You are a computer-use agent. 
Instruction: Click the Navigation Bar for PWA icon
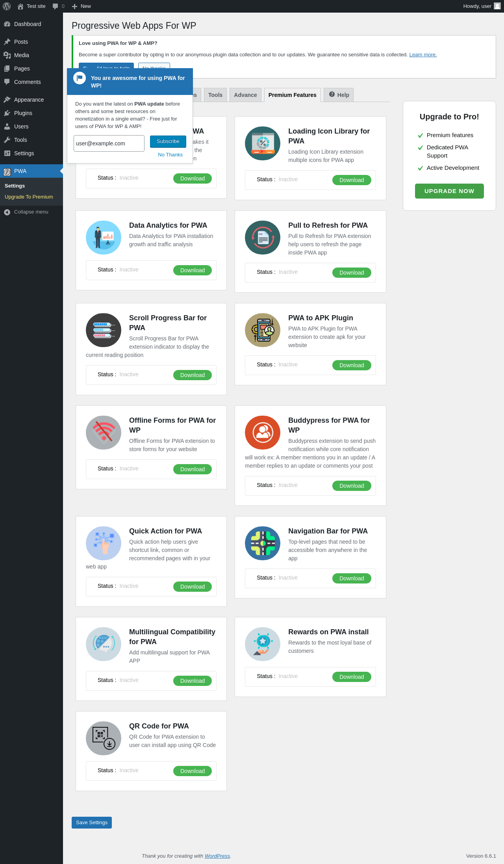pyautogui.click(x=263, y=543)
